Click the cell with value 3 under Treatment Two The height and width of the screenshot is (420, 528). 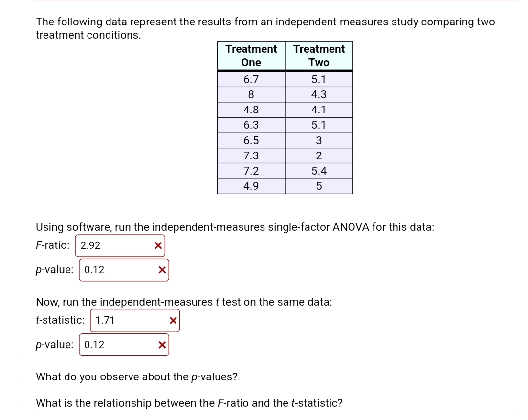click(319, 140)
